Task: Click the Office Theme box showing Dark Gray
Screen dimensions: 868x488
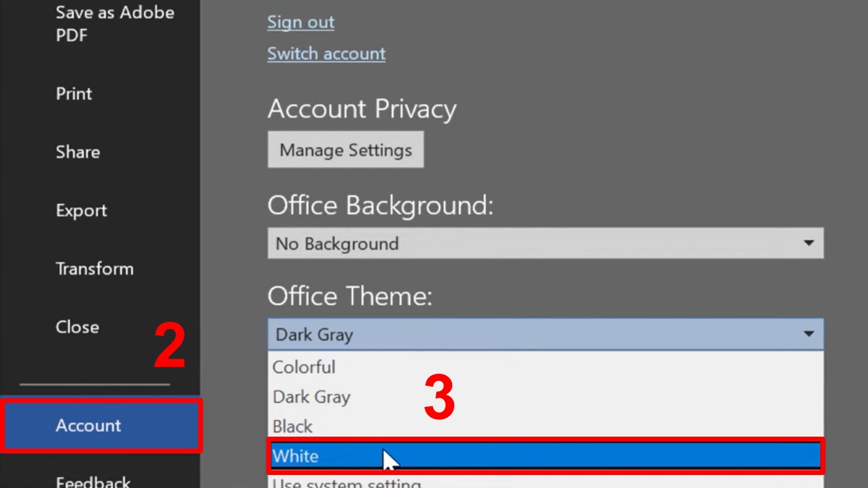Action: (535, 335)
